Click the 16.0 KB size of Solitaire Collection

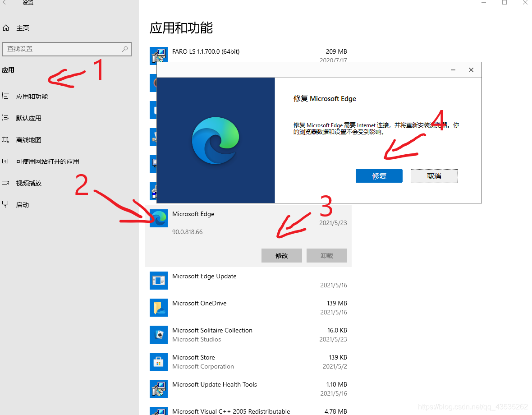pyautogui.click(x=337, y=330)
